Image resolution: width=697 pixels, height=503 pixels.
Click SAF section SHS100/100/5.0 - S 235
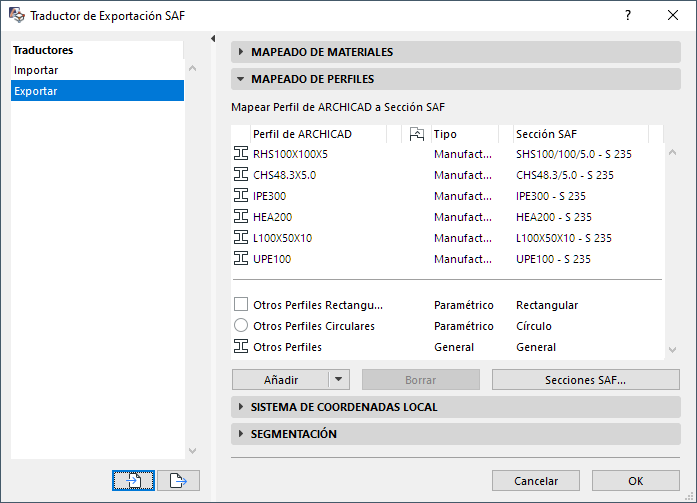573,154
